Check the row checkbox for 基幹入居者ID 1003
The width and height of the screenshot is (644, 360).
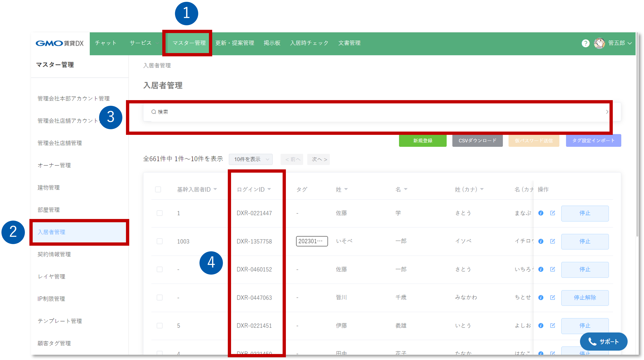(x=160, y=241)
